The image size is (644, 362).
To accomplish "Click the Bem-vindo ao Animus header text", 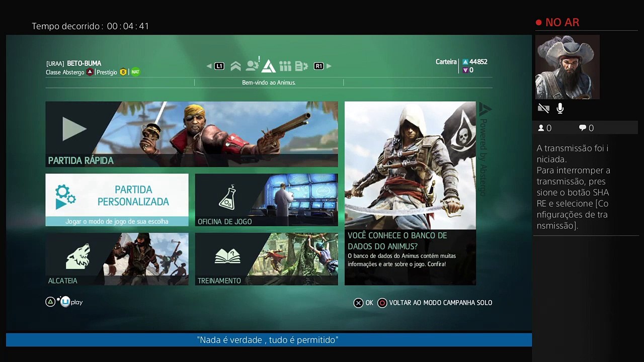I will (x=269, y=82).
